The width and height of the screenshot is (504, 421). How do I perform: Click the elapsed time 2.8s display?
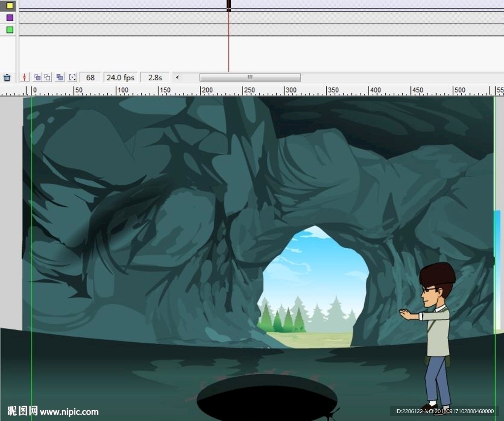[155, 78]
